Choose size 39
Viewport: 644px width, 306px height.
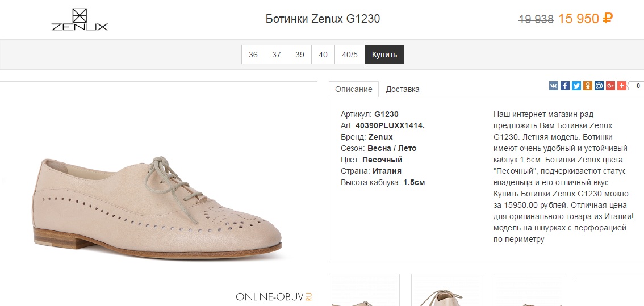pyautogui.click(x=300, y=55)
